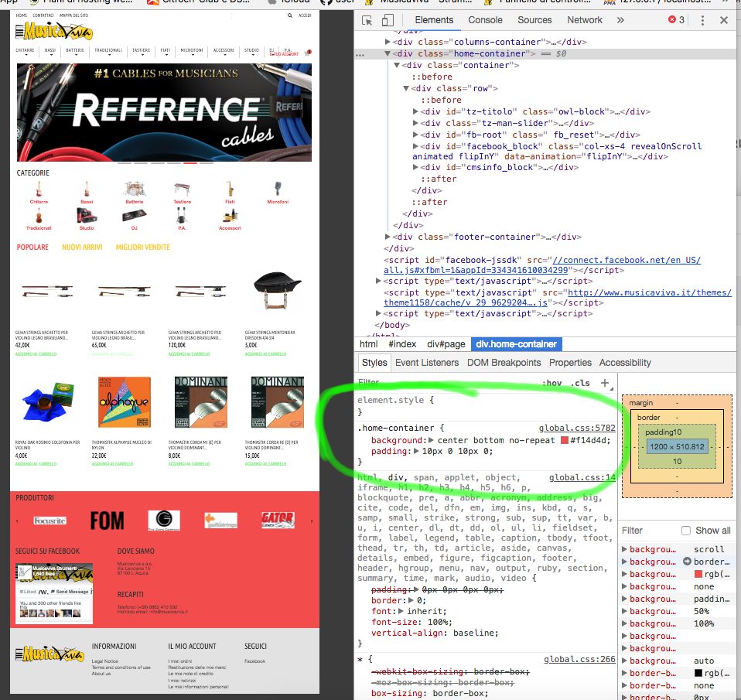Switch to the Console tab
Image resolution: width=741 pixels, height=700 pixels.
pos(485,20)
